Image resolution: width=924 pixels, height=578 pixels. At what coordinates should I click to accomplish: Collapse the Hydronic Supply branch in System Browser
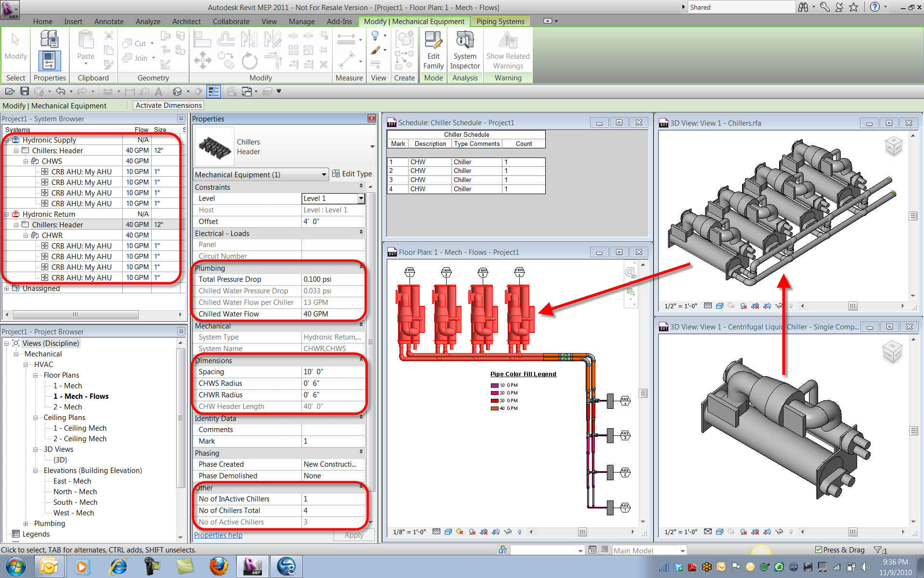[x=6, y=140]
